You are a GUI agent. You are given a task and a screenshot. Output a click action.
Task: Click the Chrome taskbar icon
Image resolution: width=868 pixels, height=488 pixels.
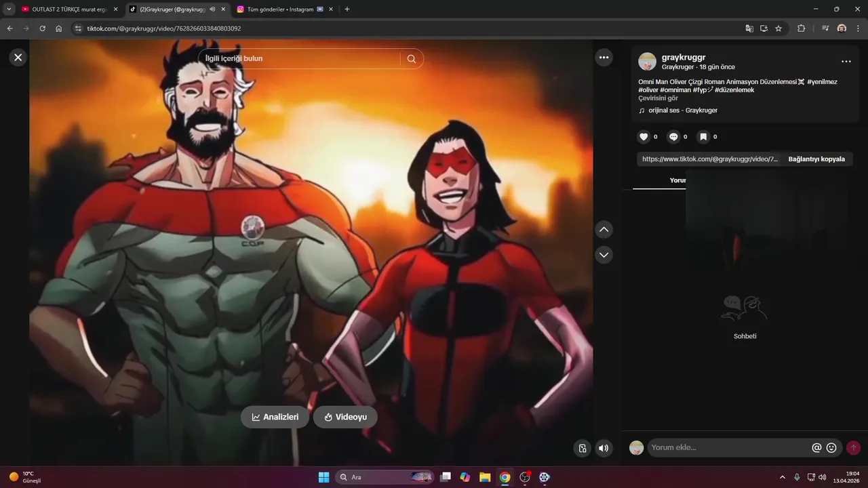point(505,477)
